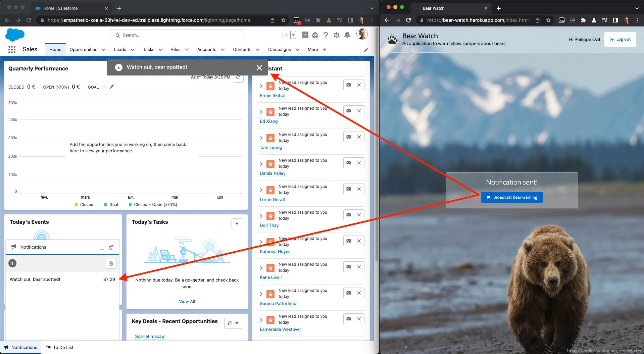644x354 pixels.
Task: Email the Serena Patterfield lead
Action: [x=349, y=293]
